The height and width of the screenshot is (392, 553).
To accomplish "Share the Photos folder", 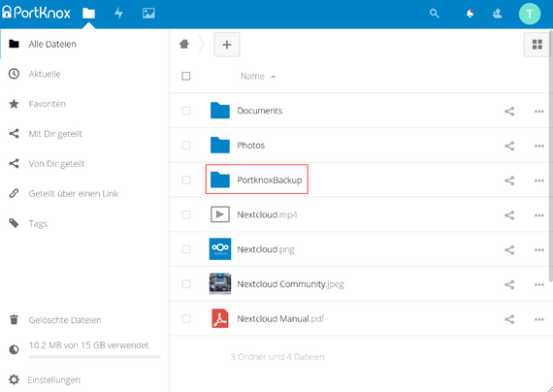I will pyautogui.click(x=509, y=146).
